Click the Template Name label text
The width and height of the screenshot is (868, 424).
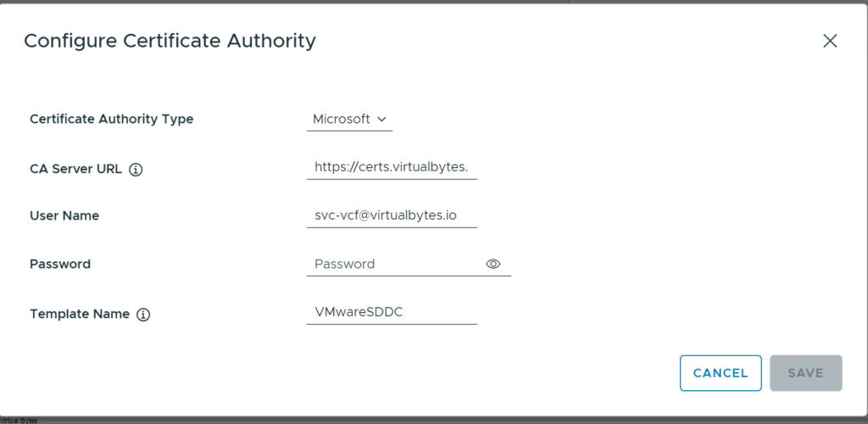click(x=80, y=314)
